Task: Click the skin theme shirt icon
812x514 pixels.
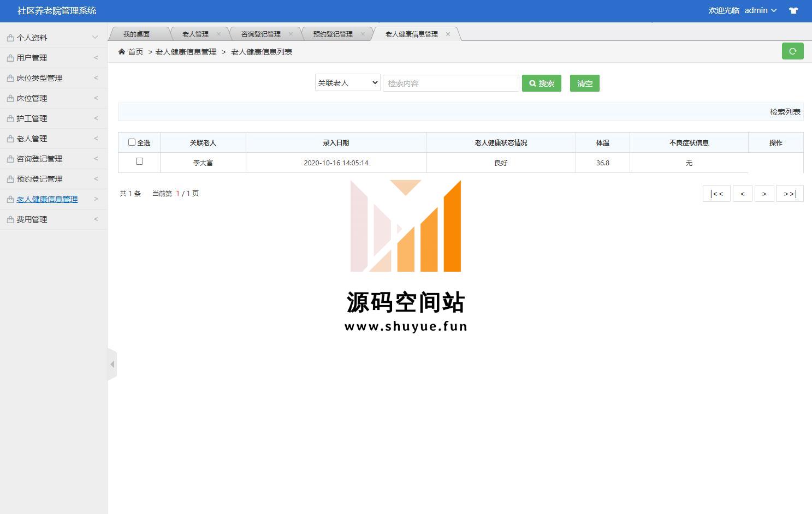Action: tap(793, 10)
